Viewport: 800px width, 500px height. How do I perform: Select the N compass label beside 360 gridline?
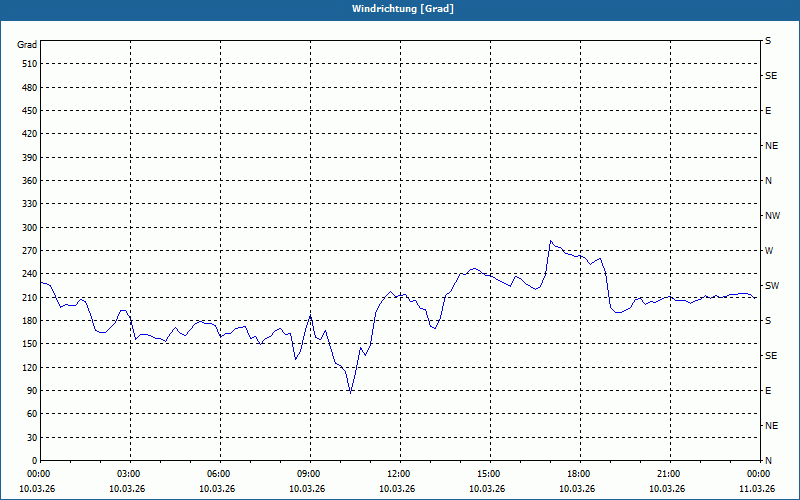click(x=768, y=181)
